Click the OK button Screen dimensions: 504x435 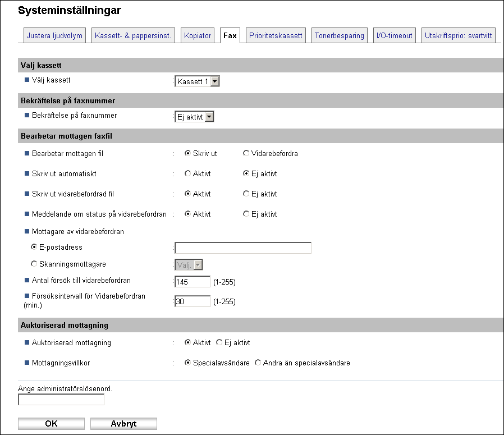(x=52, y=424)
